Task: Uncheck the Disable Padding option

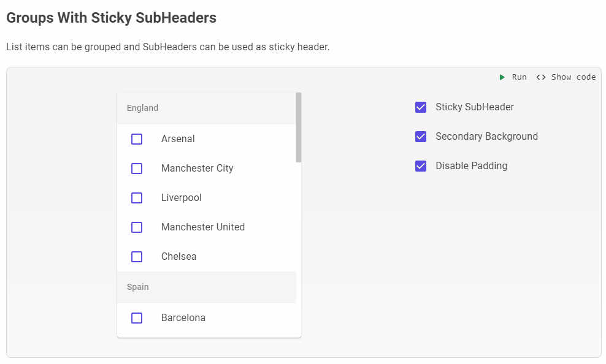Action: (x=421, y=166)
